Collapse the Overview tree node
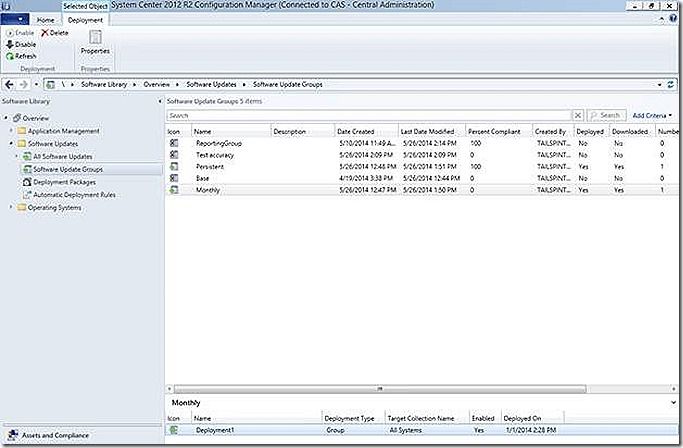Viewport: 683px width, 448px height. 6,118
